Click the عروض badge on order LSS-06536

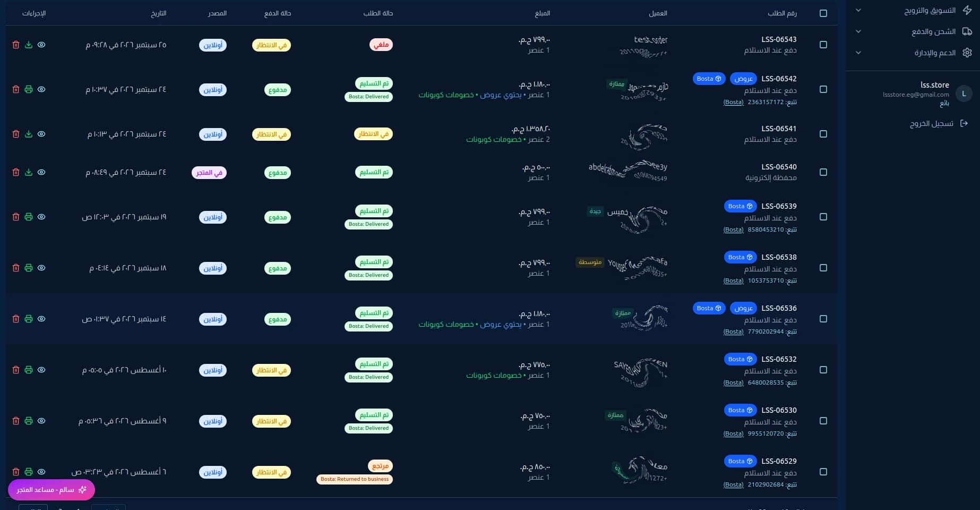[744, 308]
